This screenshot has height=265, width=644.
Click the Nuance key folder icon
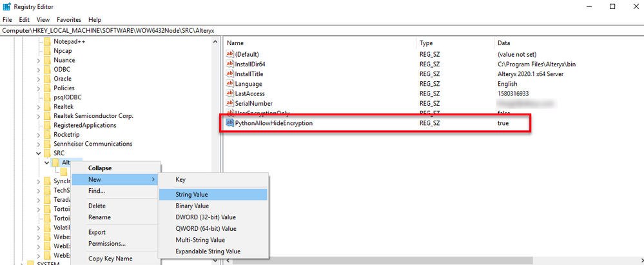tap(47, 60)
